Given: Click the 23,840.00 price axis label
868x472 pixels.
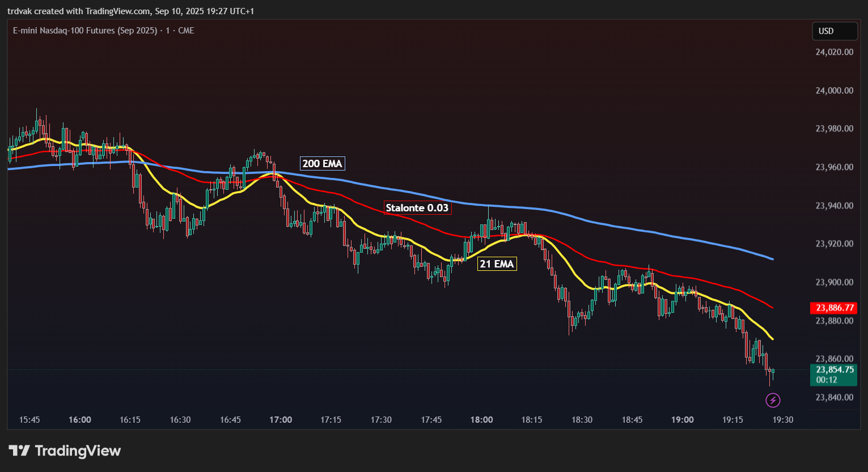Looking at the screenshot, I should point(834,397).
